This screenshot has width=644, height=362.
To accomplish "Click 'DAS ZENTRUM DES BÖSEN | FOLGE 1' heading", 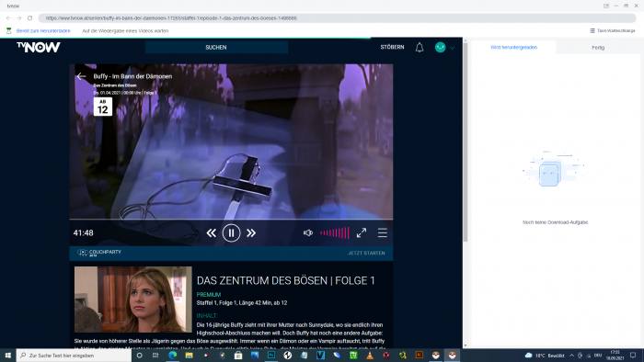I will coord(286,280).
